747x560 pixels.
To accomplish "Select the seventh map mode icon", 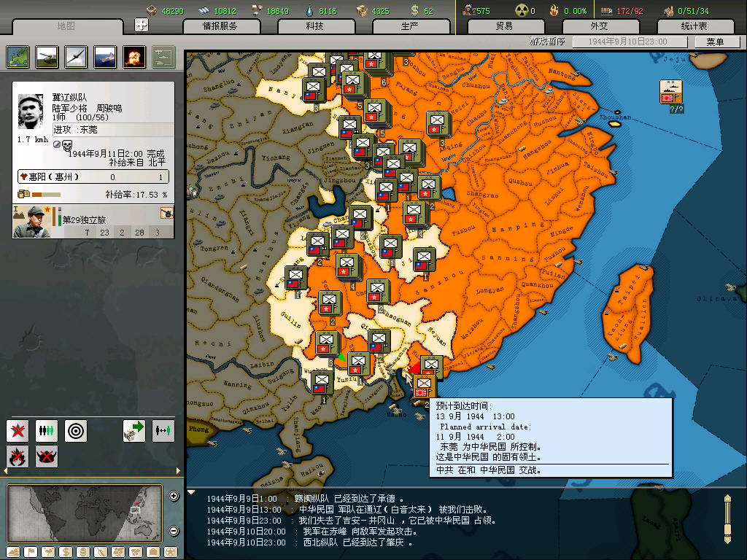I will click(x=118, y=552).
